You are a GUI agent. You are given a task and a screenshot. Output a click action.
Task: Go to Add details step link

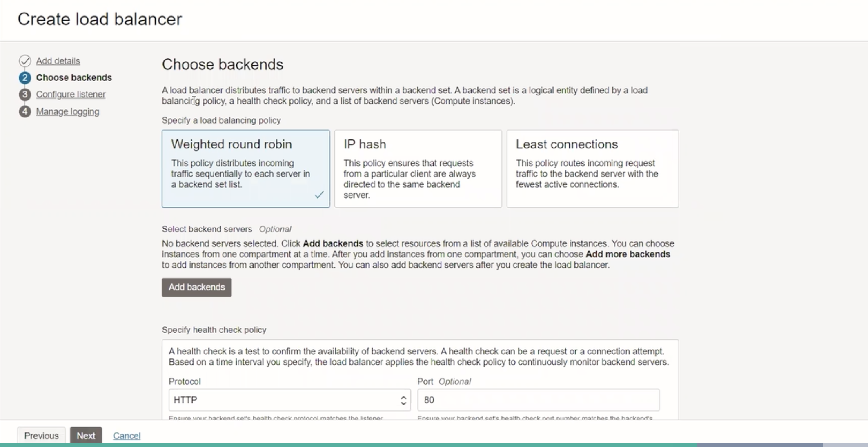click(x=58, y=61)
